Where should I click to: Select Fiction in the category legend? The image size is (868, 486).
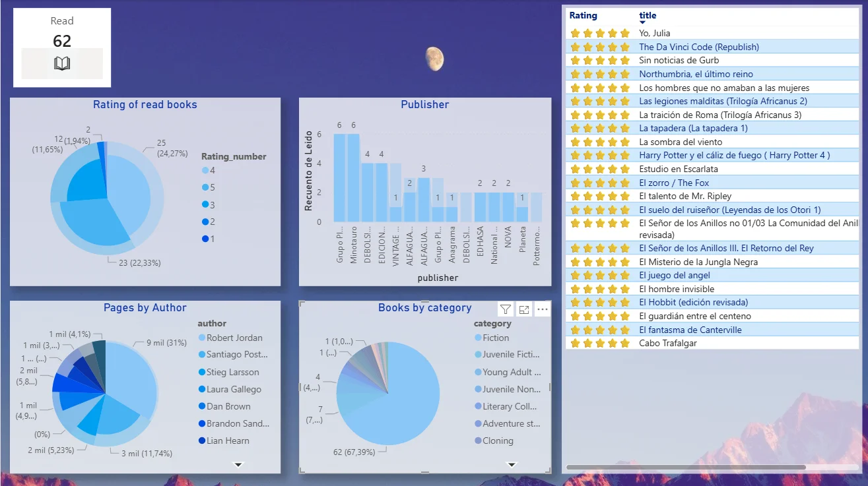496,338
